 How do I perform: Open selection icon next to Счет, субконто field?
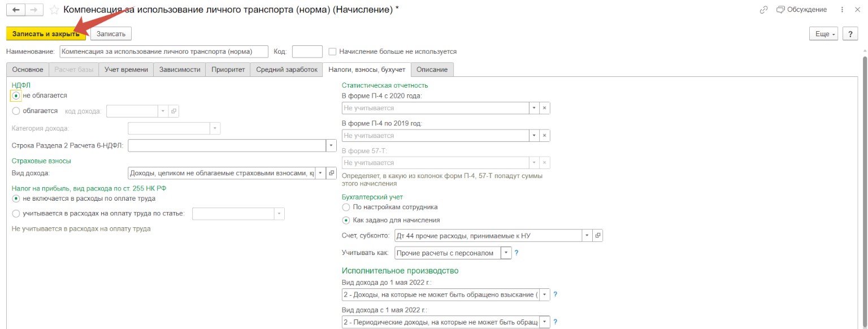(x=598, y=235)
